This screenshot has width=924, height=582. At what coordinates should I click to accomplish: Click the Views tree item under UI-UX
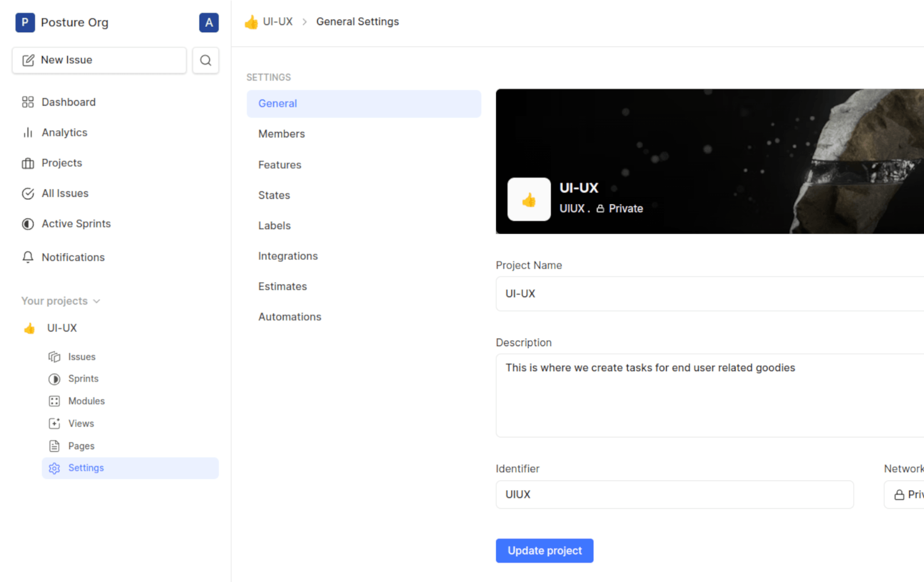[81, 423]
